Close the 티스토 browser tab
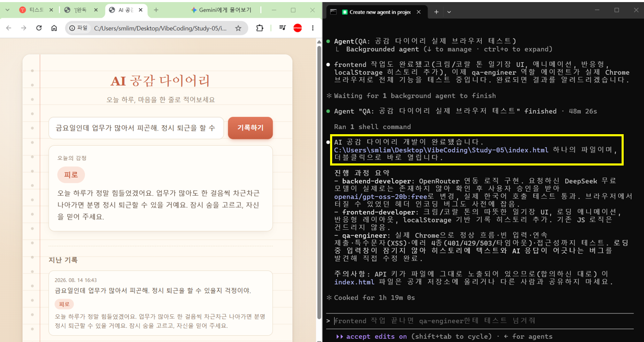The height and width of the screenshot is (342, 644). pos(50,10)
